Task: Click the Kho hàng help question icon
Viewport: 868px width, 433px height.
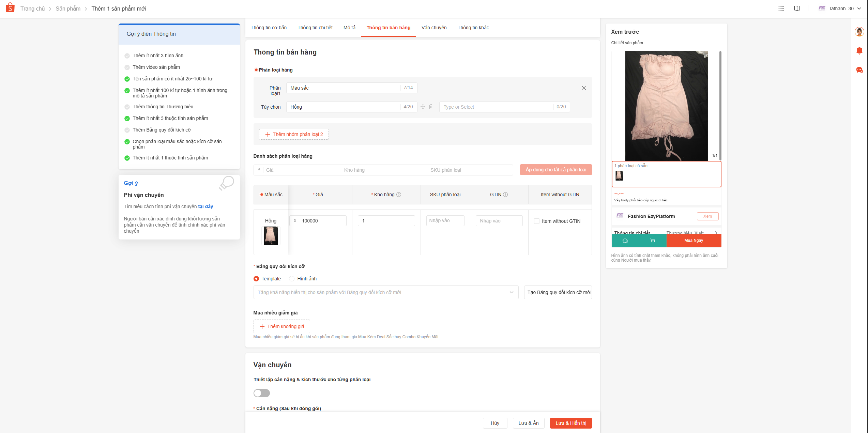Action: click(399, 195)
